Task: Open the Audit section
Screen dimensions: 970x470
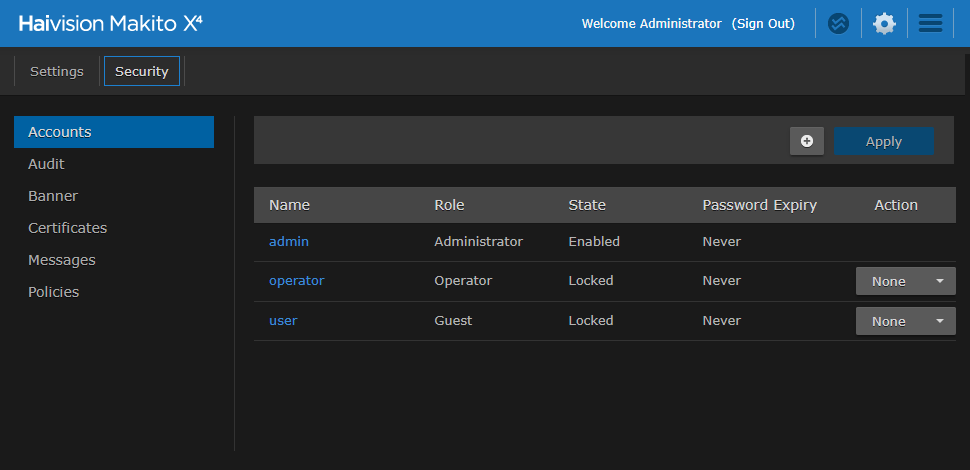Action: (x=47, y=164)
